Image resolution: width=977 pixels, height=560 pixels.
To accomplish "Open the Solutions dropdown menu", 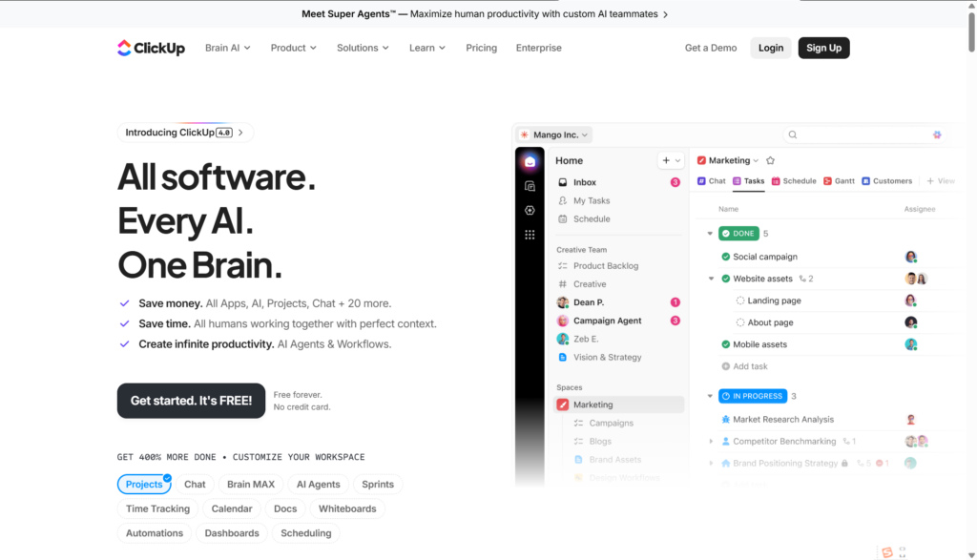I will (363, 48).
